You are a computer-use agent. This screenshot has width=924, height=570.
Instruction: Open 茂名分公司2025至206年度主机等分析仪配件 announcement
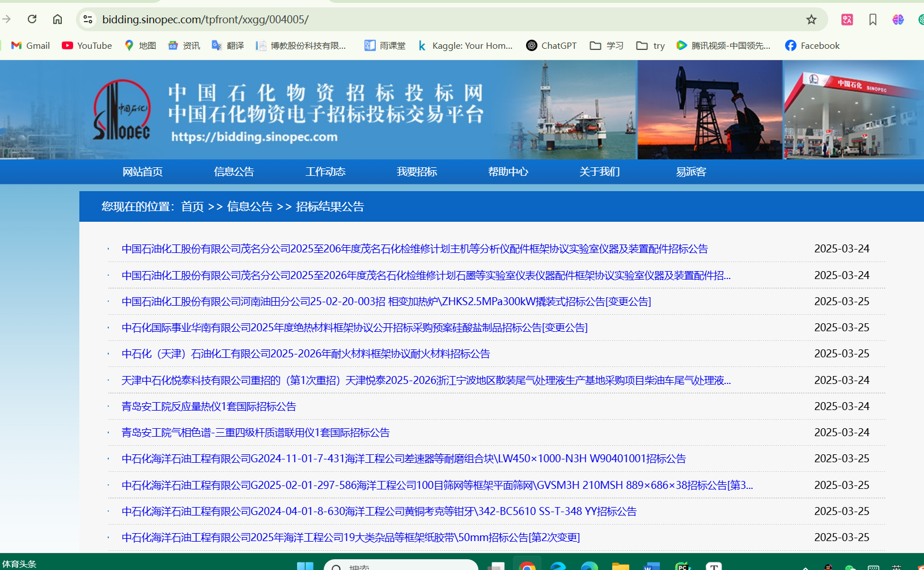click(414, 249)
